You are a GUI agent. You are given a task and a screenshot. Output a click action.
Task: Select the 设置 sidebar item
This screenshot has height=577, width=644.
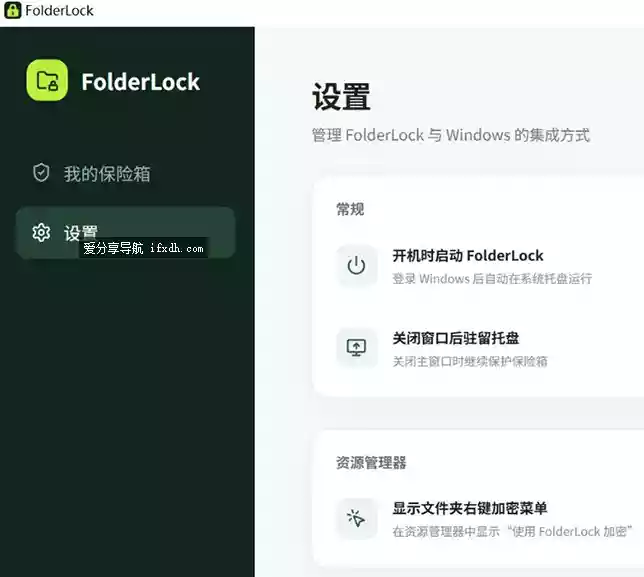[125, 233]
